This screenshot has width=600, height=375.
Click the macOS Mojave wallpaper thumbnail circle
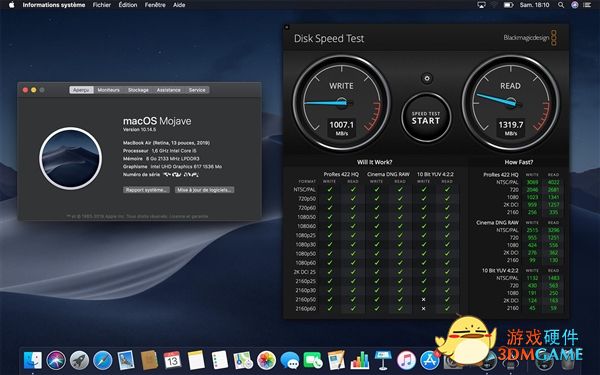coord(70,158)
